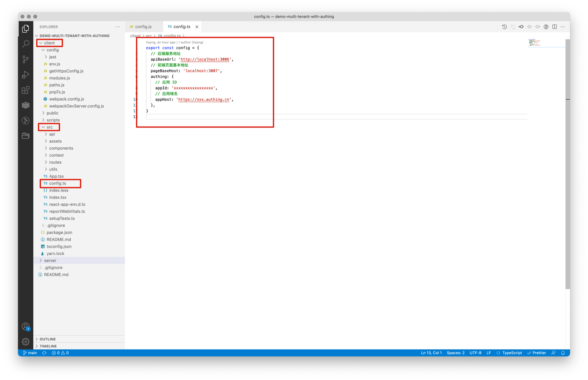Collapse the src folder
Viewport: 588px width, 380px height.
[x=49, y=127]
